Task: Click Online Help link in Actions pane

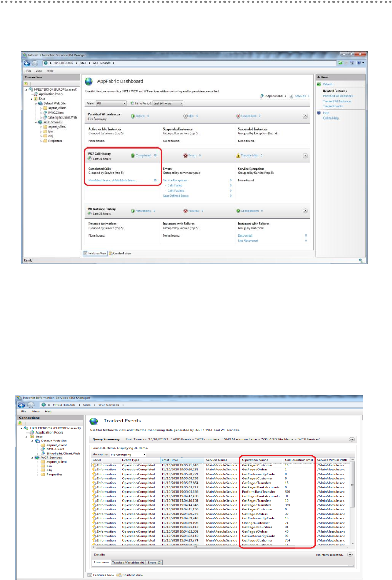Action: pos(330,119)
